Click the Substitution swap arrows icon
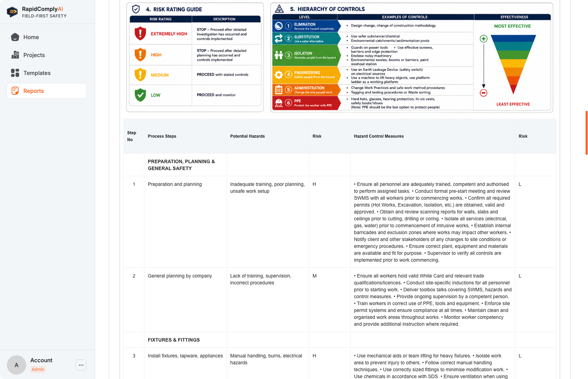 [x=279, y=38]
